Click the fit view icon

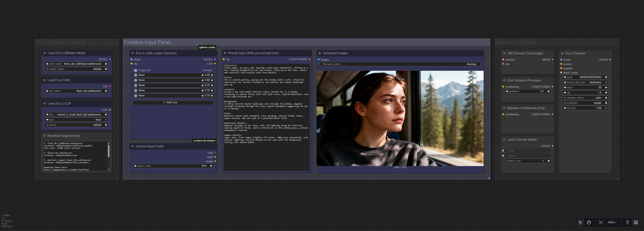coord(601,222)
